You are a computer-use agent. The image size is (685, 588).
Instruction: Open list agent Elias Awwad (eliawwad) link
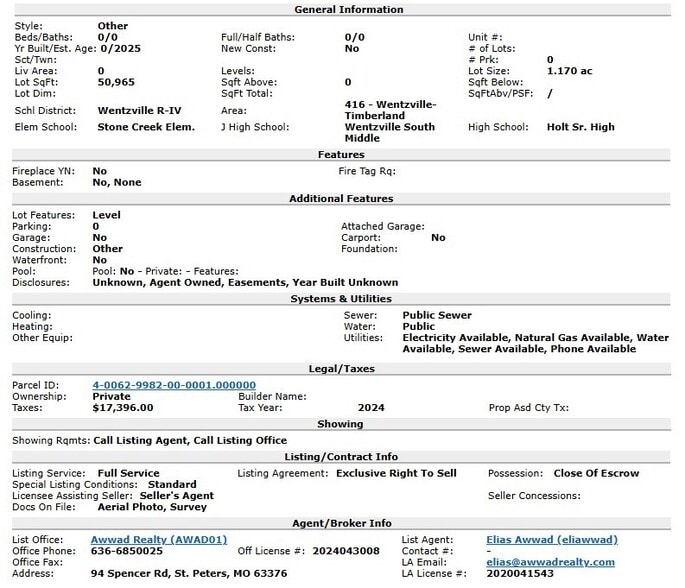coord(551,540)
